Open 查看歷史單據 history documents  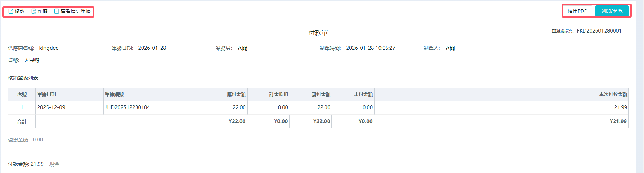72,11
